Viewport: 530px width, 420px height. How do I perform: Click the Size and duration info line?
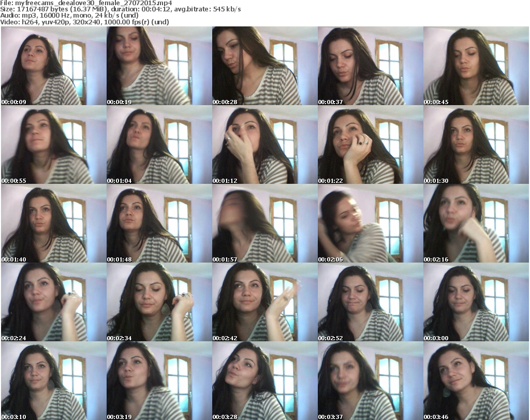(120, 9)
